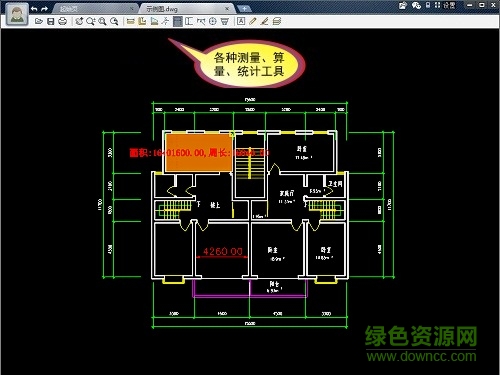Add a new tab with plus button
500x375 pixels.
[244, 9]
